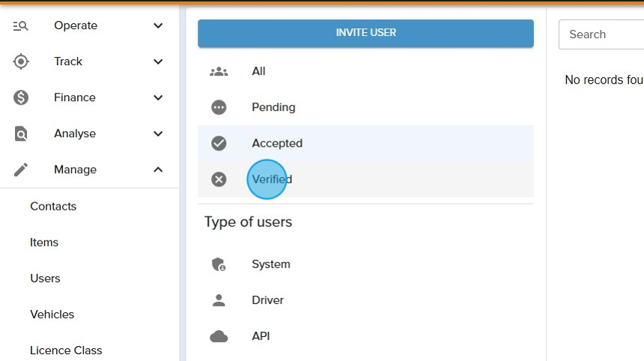Expand the Track menu chevron
644x361 pixels.
158,61
